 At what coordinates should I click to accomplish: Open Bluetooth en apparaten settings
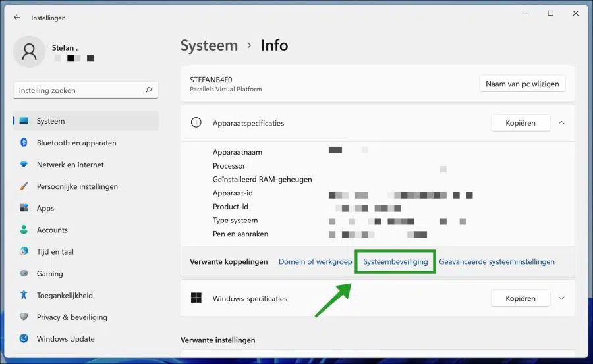[x=86, y=143]
